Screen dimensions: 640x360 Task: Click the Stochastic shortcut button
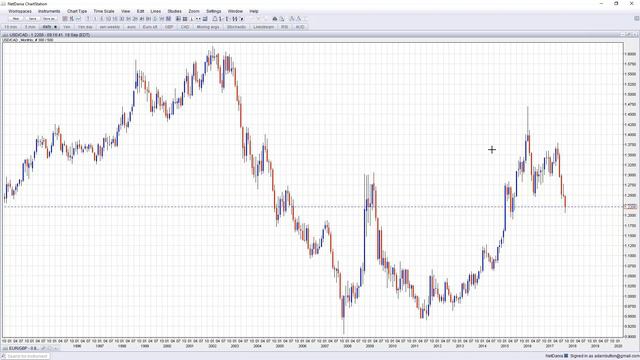tap(236, 27)
